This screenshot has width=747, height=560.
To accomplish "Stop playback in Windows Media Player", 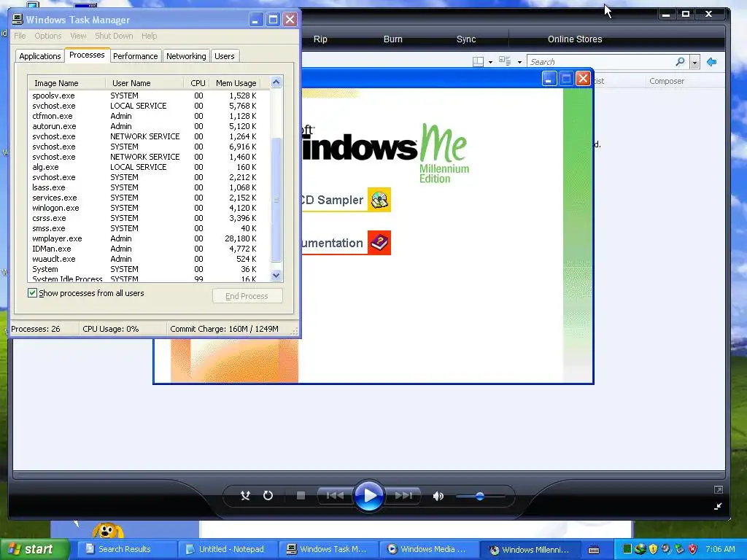I will [x=301, y=496].
